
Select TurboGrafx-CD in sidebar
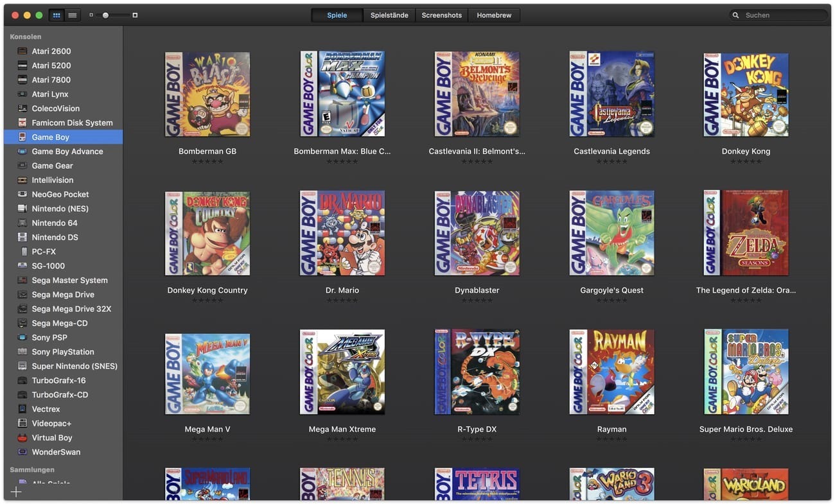click(x=63, y=395)
